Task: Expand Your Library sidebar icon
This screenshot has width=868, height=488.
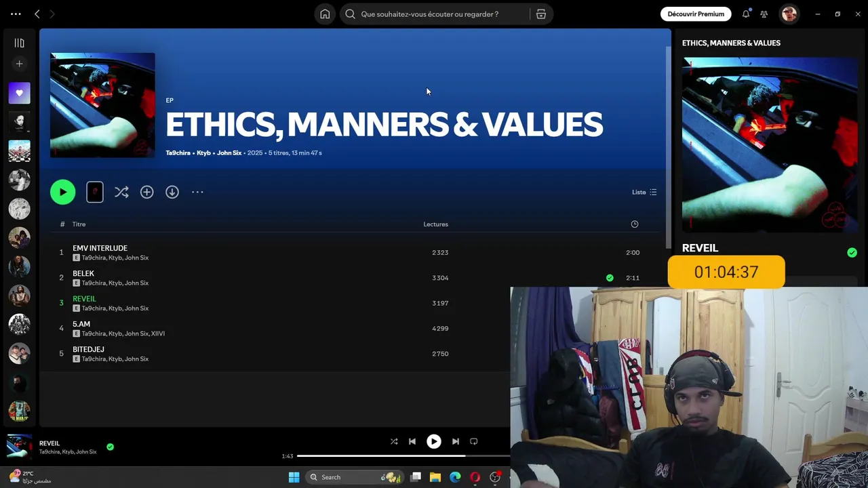Action: [x=19, y=43]
